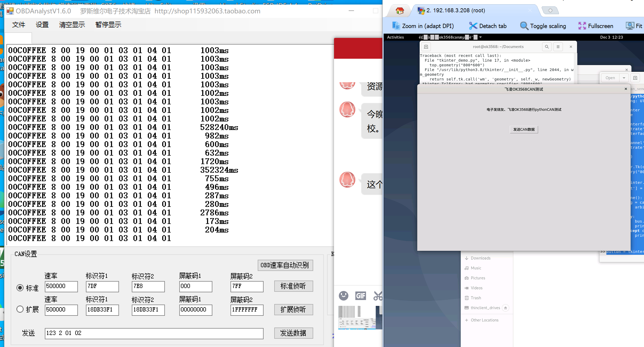Viewport: 644px width, 347px height.
Task: Focus the extended 屏蔽码2 field 1FFFFFFF
Action: (x=247, y=310)
